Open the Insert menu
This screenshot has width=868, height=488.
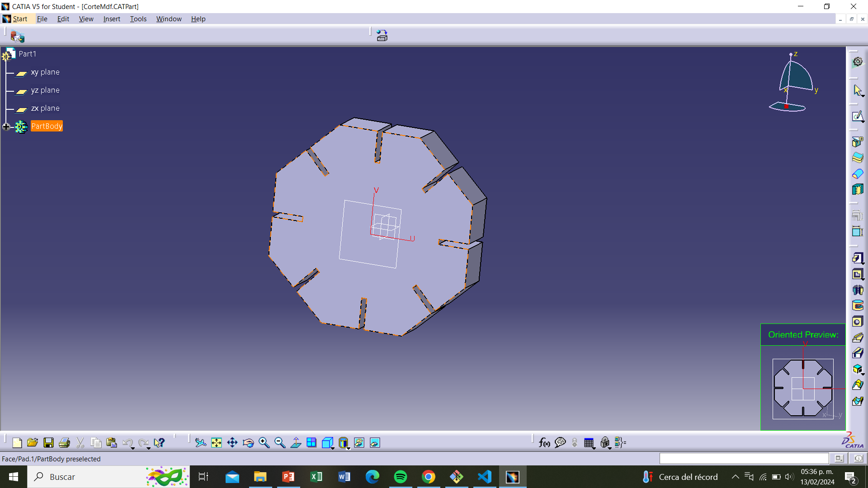(112, 19)
